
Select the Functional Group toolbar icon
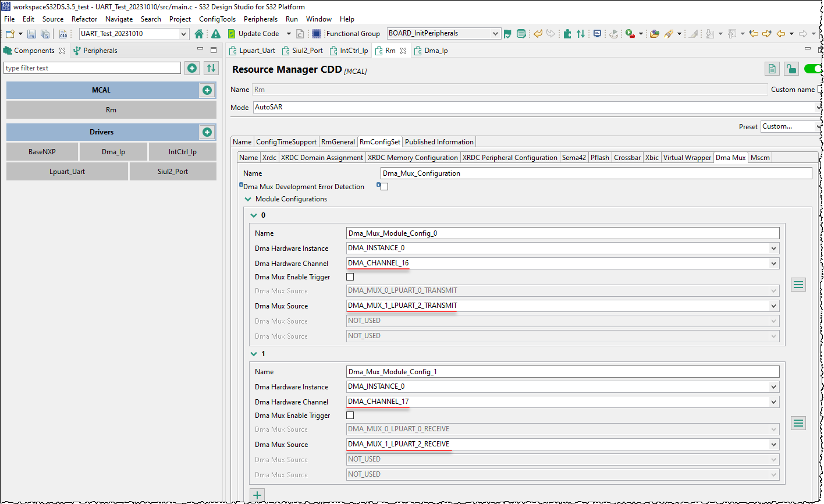[316, 33]
